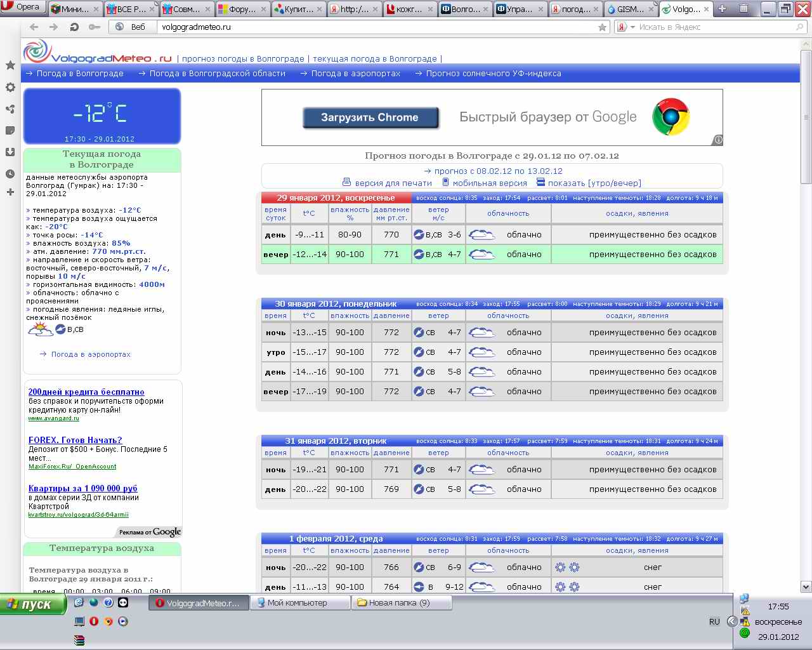
Task: Open the Windows пуск start button
Action: pyautogui.click(x=33, y=604)
